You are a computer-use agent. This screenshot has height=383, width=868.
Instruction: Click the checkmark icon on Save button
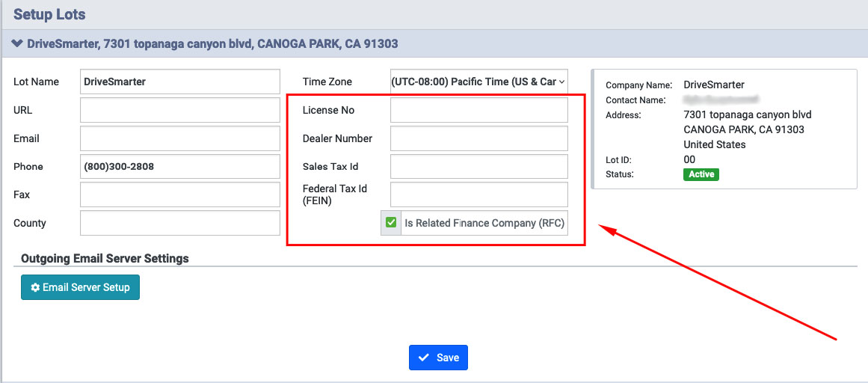pos(424,358)
